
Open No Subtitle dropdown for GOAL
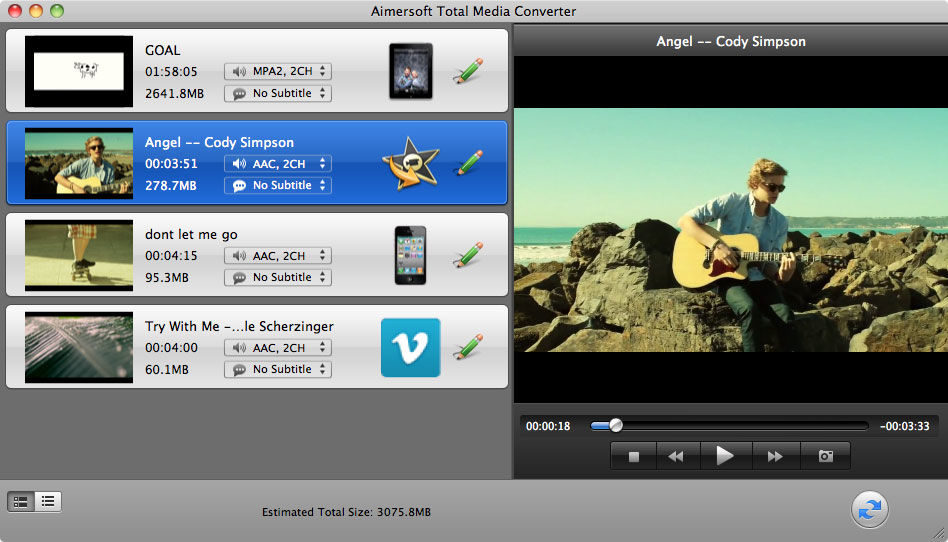(278, 93)
